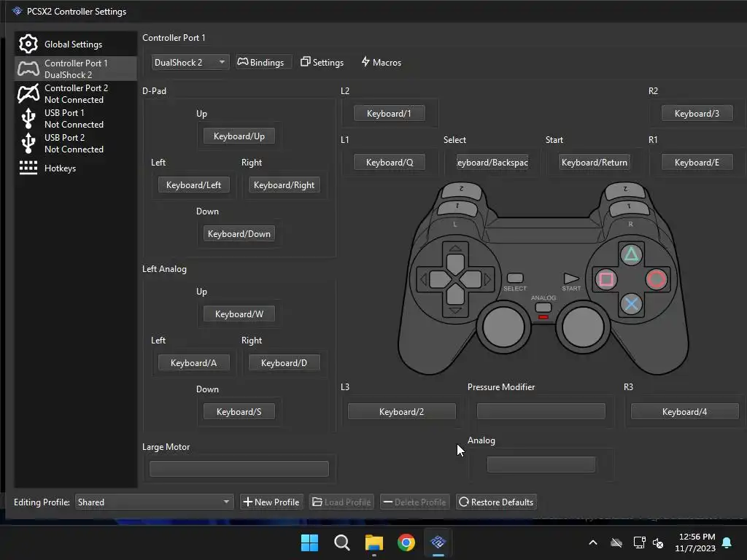The image size is (747, 560).
Task: Select USB Port 2 icon
Action: coord(28,143)
